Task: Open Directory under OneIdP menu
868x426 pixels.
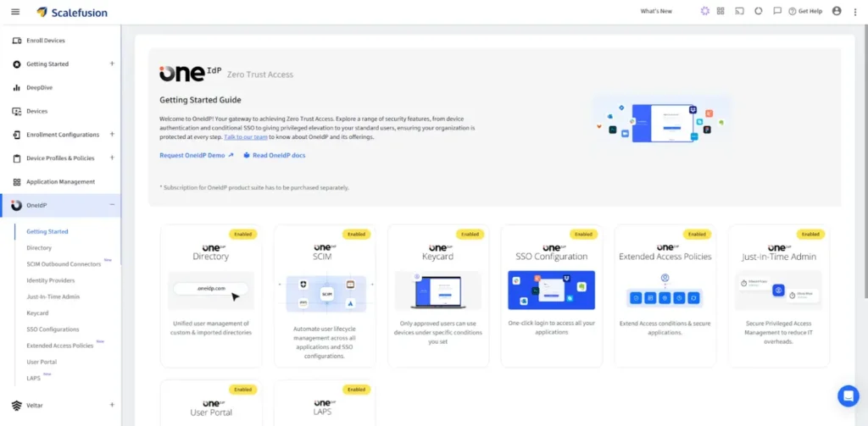Action: click(39, 248)
